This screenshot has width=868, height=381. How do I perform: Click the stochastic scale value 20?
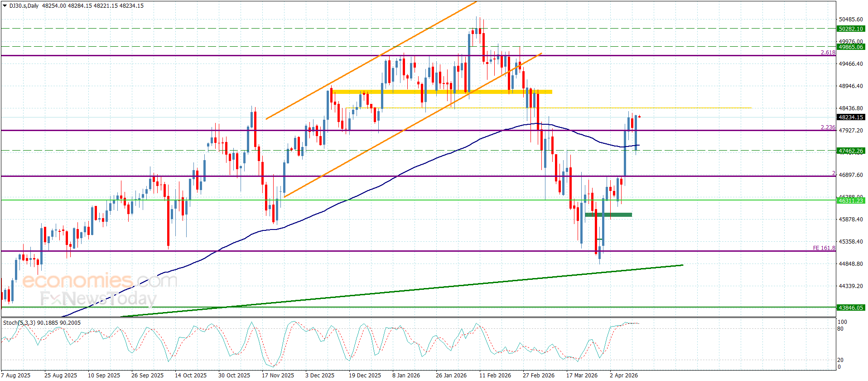(840, 360)
